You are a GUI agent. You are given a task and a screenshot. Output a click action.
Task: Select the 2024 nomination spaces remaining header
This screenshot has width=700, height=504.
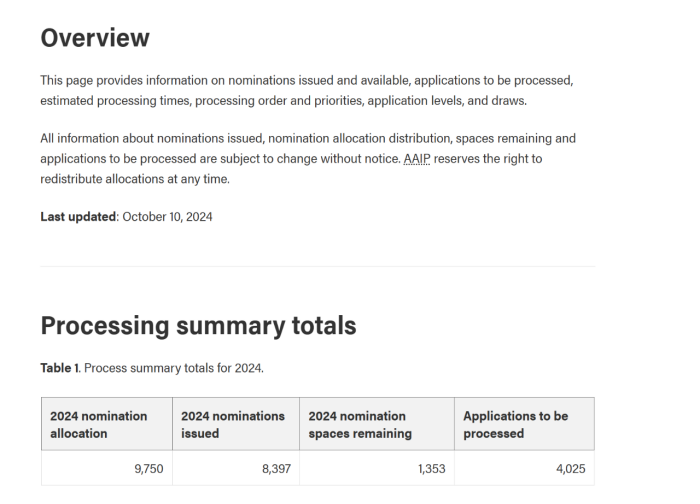[360, 424]
